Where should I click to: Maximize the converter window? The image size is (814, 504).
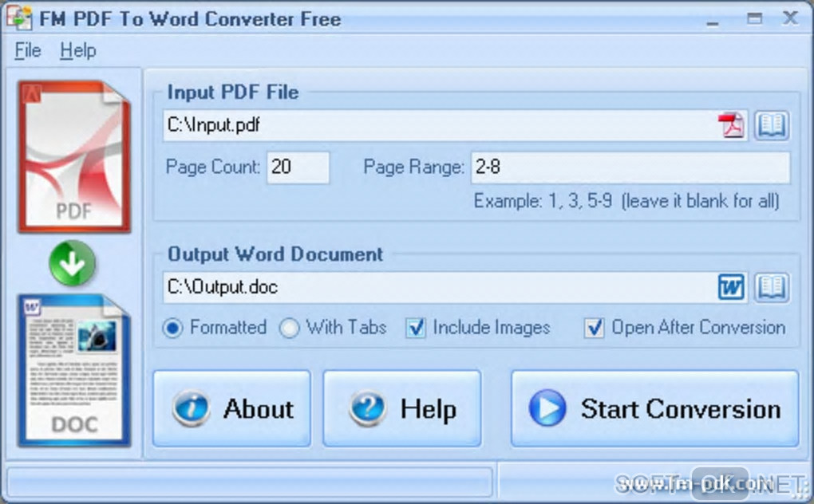(x=754, y=18)
